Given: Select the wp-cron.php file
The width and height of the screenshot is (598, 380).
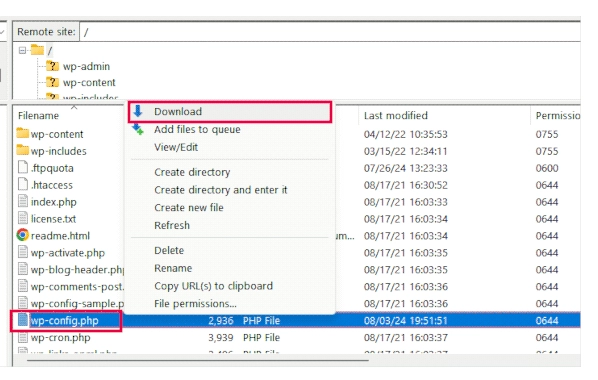Looking at the screenshot, I should [x=60, y=338].
